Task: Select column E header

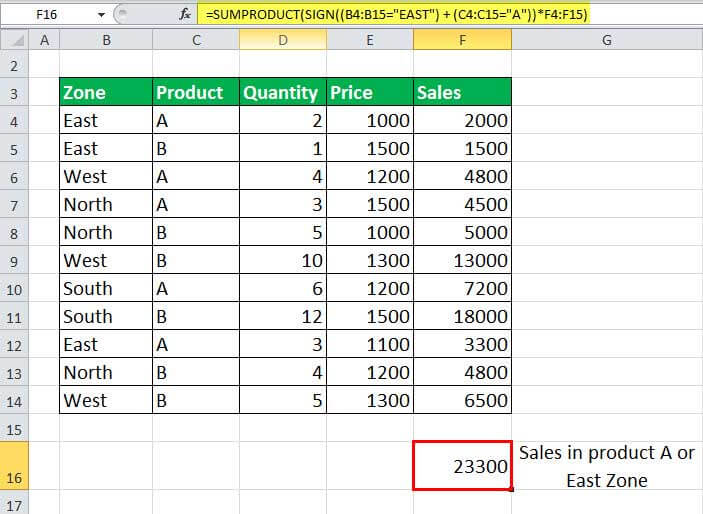Action: (370, 40)
